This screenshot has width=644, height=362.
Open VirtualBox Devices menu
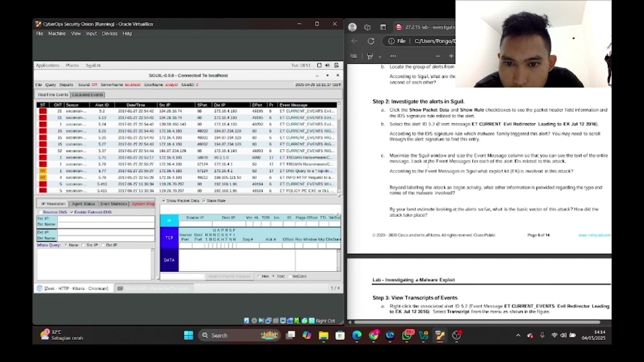(110, 33)
